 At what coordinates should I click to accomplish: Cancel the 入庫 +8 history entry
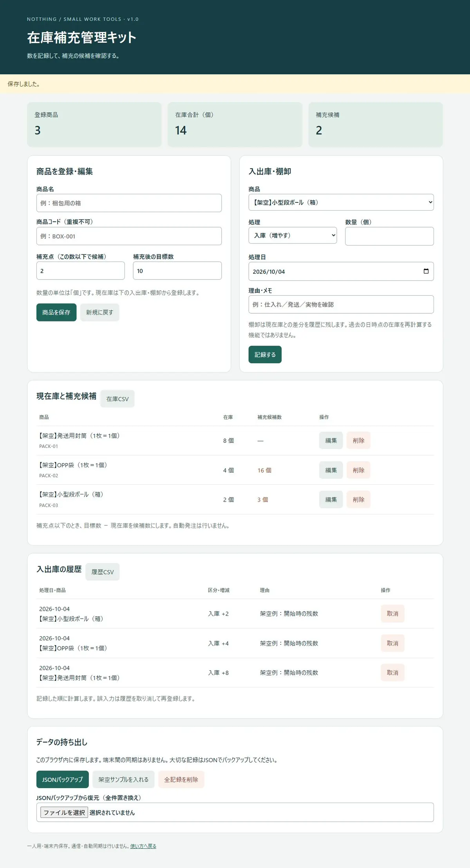point(392,672)
